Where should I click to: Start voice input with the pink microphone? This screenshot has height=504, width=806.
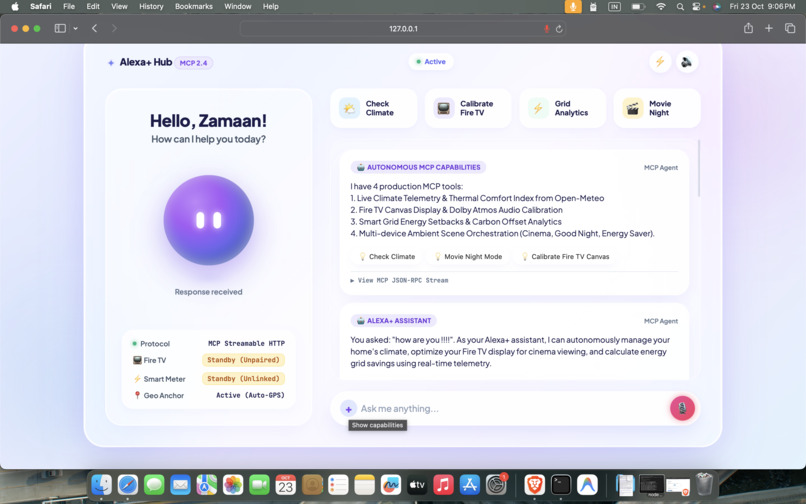[682, 408]
